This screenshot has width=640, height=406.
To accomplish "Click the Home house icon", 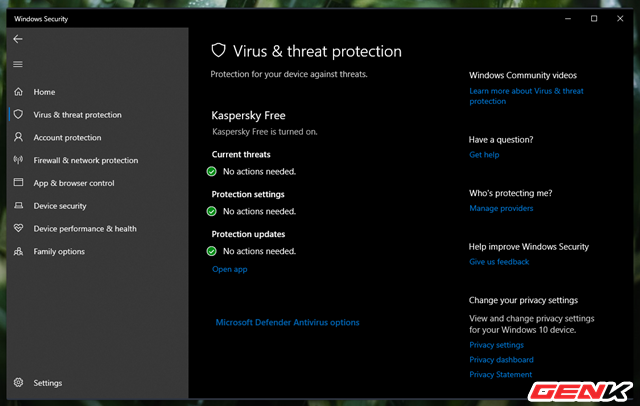I will click(18, 92).
